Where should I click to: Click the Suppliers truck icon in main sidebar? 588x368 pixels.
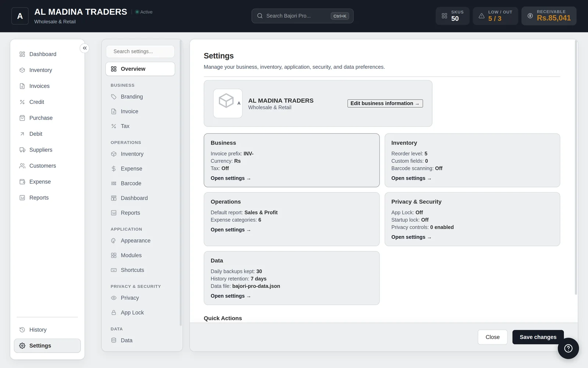point(22,150)
